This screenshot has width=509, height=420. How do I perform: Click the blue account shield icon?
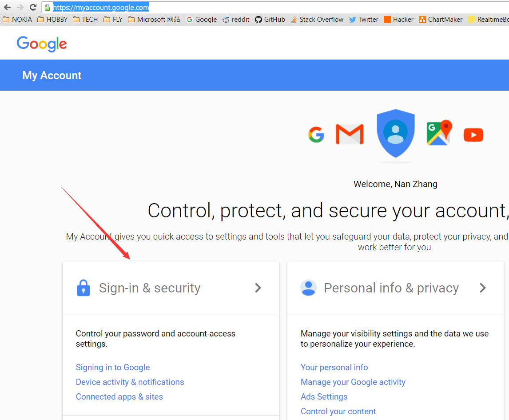click(x=395, y=133)
